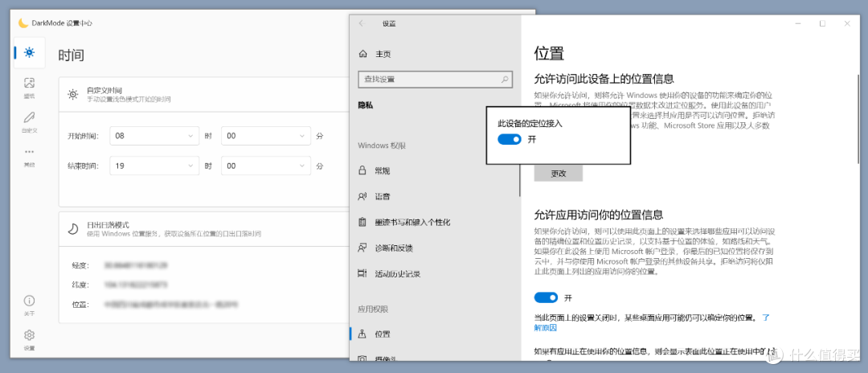Click the 应用权限 group label
Screen dimensions: 868x373
click(x=373, y=309)
